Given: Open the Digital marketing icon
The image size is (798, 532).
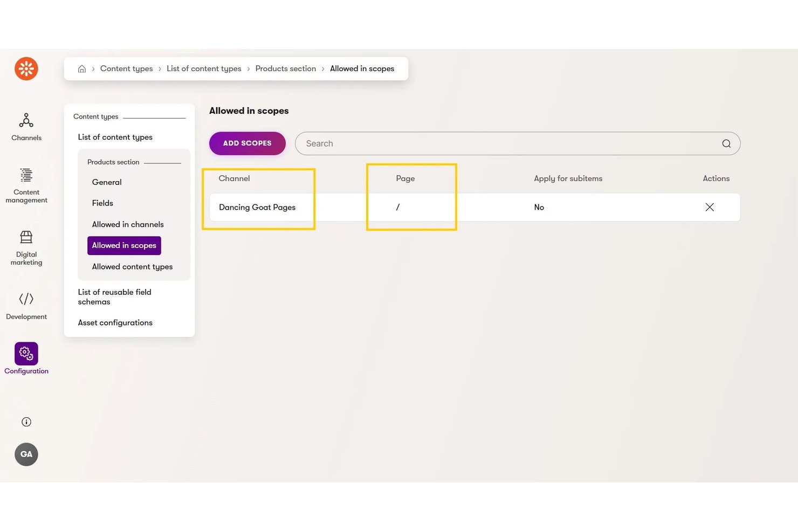Looking at the screenshot, I should (26, 237).
